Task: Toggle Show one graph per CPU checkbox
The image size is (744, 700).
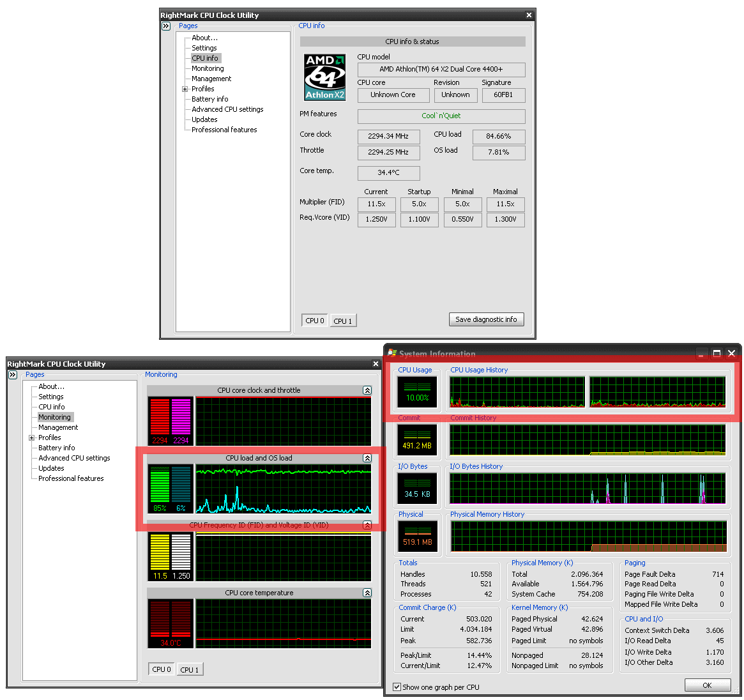Action: coord(397,687)
